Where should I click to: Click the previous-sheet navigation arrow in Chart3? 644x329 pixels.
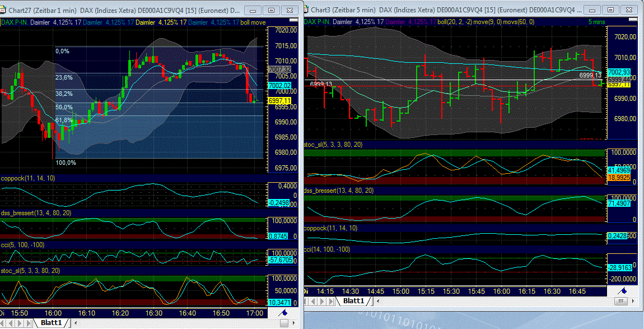coord(312,301)
